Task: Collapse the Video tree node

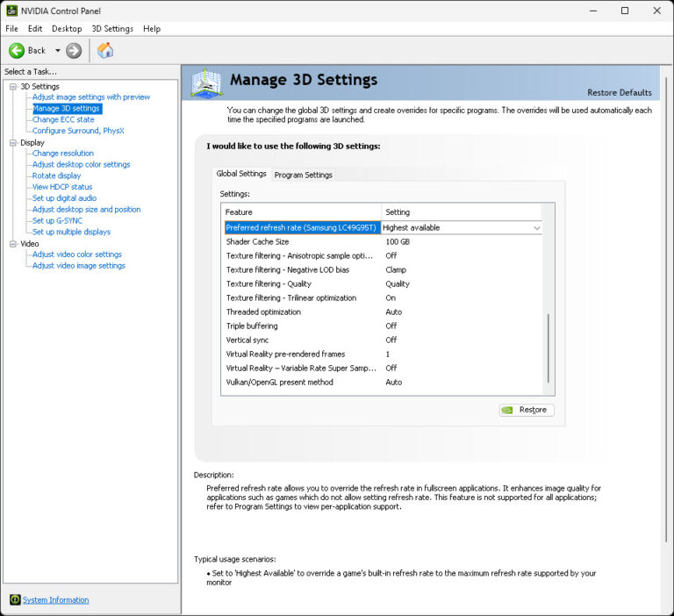Action: tap(13, 244)
